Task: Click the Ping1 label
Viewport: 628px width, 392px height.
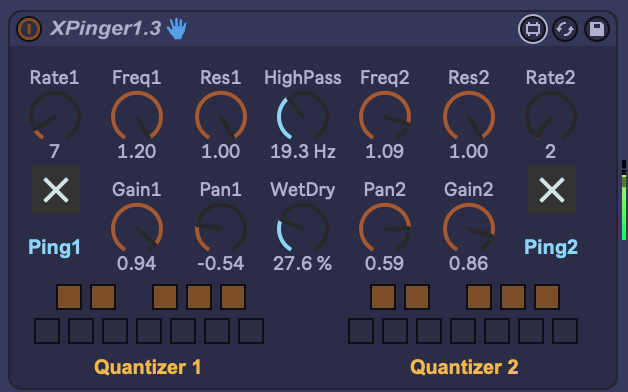Action: click(x=54, y=247)
